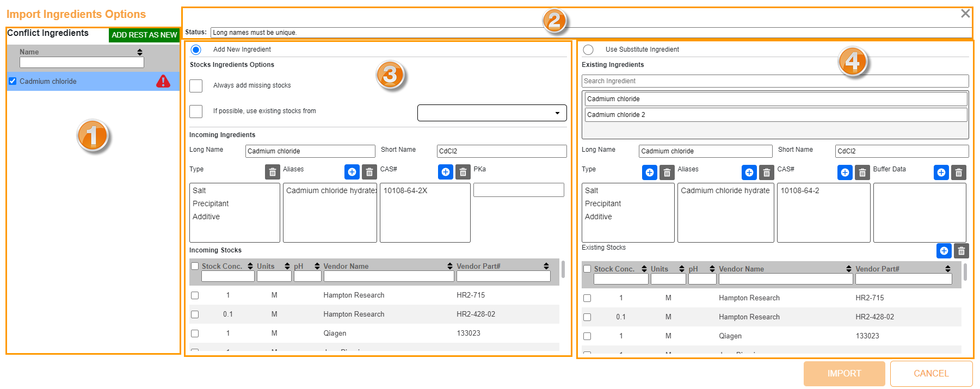Add a CAS# to incoming ingredient

(446, 172)
